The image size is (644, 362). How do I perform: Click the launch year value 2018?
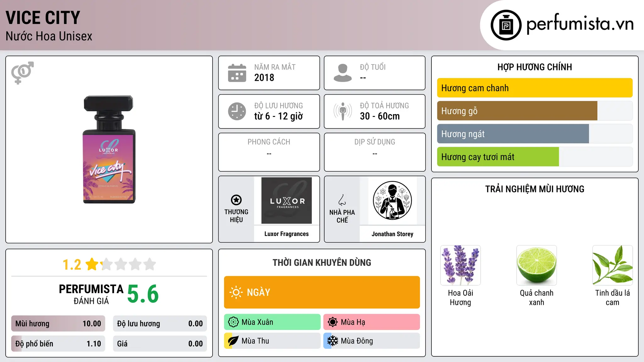[x=264, y=78]
